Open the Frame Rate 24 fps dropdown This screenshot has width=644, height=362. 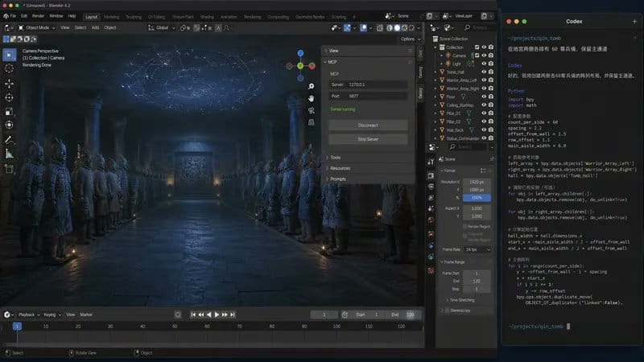[x=477, y=249]
